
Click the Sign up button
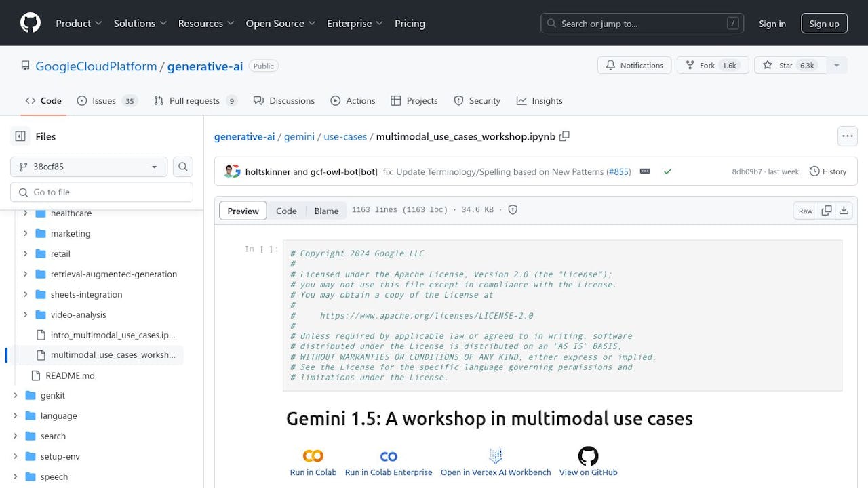click(824, 24)
